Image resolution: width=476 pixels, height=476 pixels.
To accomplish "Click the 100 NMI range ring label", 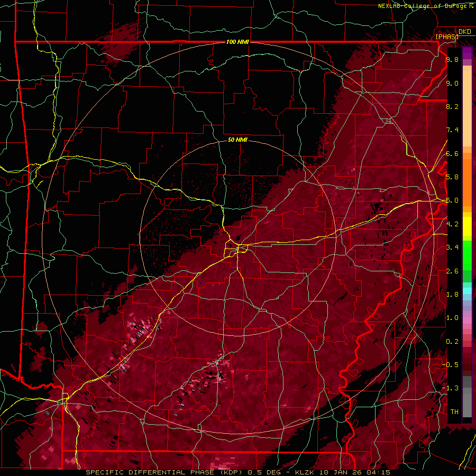I will pyautogui.click(x=237, y=42).
